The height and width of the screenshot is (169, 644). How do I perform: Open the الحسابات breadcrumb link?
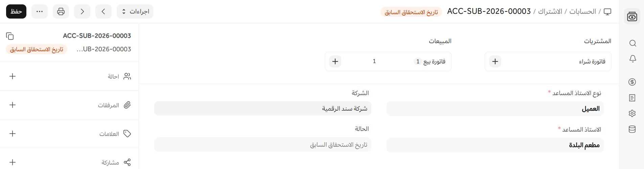click(582, 11)
